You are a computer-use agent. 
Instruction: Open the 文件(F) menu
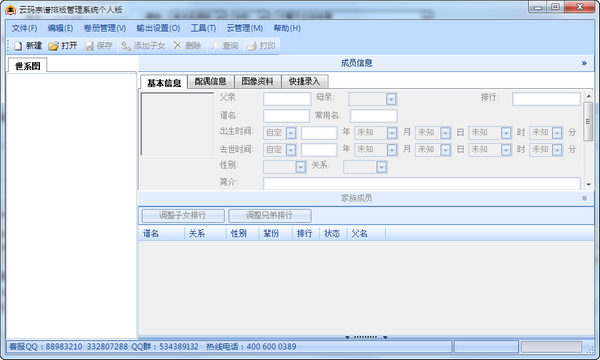coord(24,28)
